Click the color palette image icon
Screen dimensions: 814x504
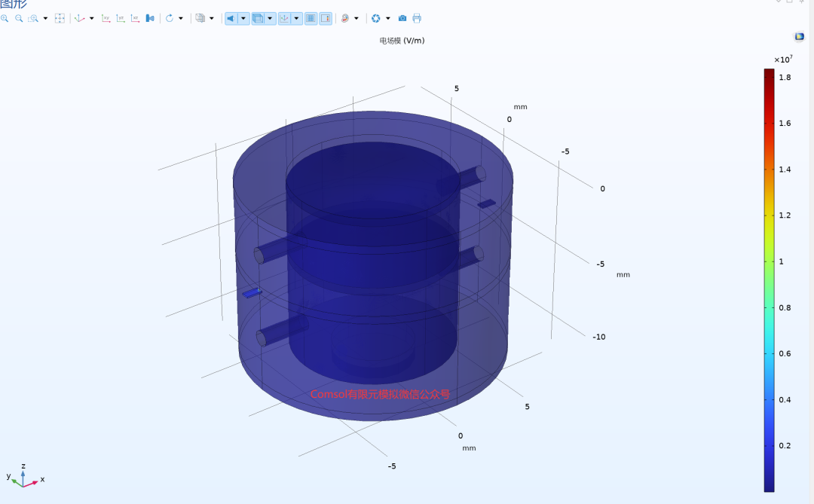345,19
